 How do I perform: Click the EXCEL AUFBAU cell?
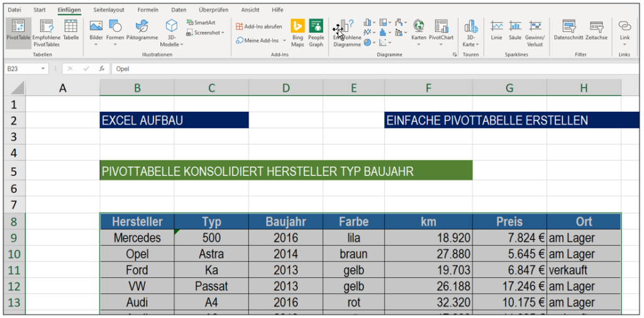coord(174,120)
